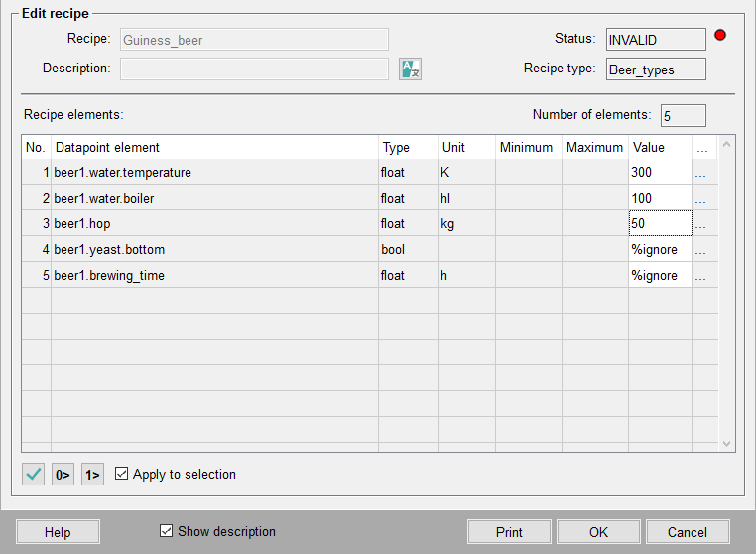Disable the Show description checkbox
Viewport: 756px width, 554px height.
[x=167, y=531]
